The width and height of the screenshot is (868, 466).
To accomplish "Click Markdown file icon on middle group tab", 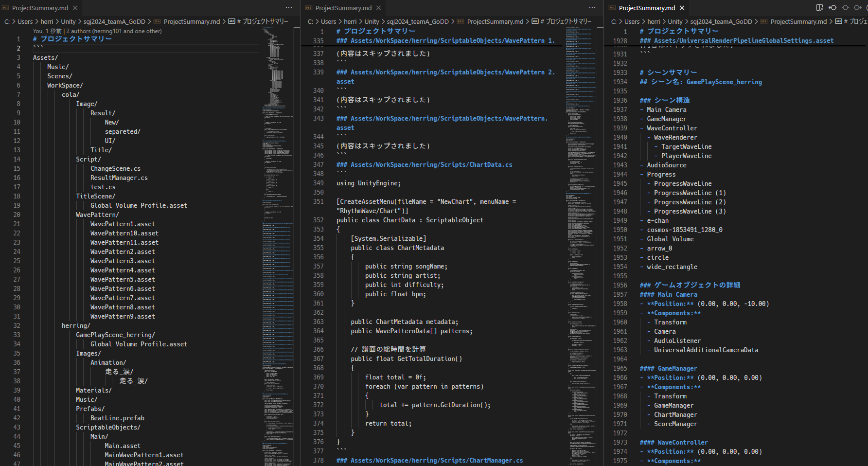I will coord(309,8).
